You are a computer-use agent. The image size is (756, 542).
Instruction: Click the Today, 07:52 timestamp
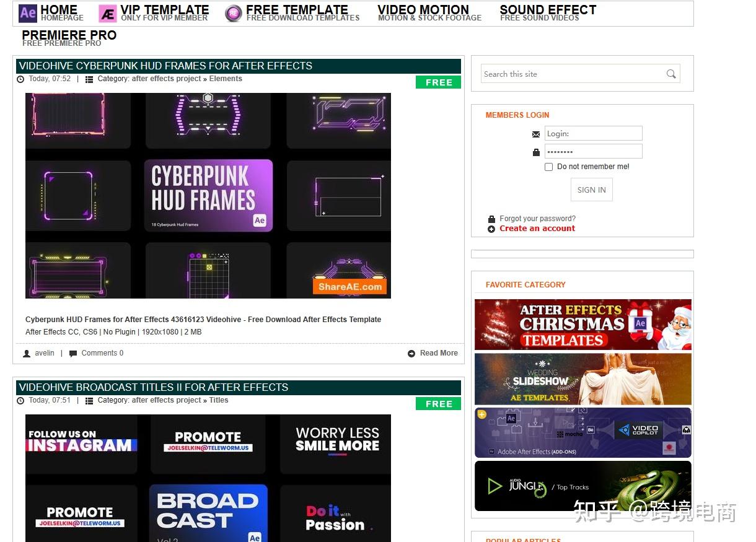pos(50,79)
